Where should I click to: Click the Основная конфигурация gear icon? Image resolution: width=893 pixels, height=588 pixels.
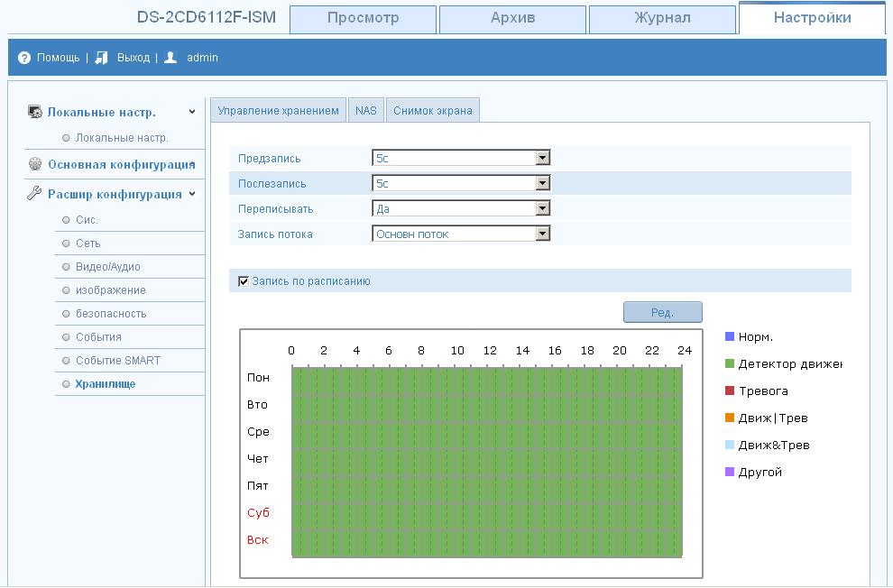coord(35,164)
